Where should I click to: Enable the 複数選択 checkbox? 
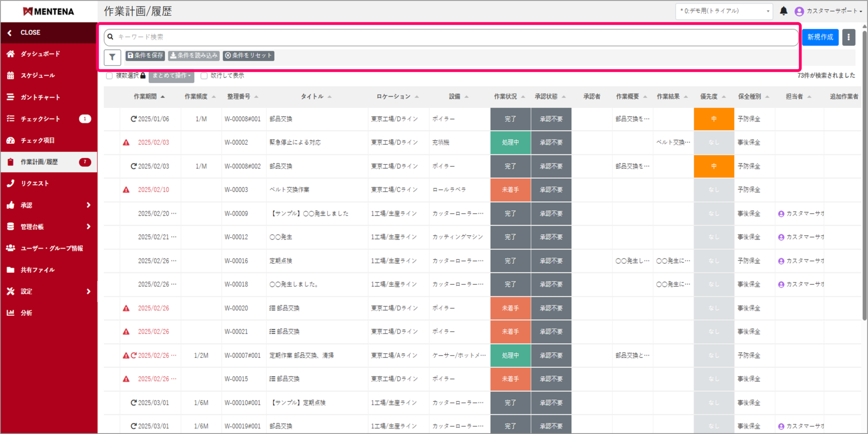[x=109, y=76]
